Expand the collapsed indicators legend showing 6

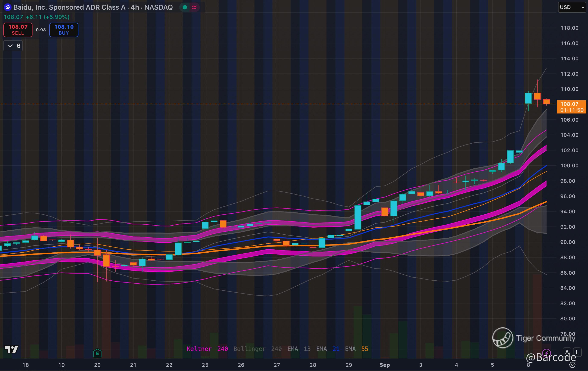(13, 46)
